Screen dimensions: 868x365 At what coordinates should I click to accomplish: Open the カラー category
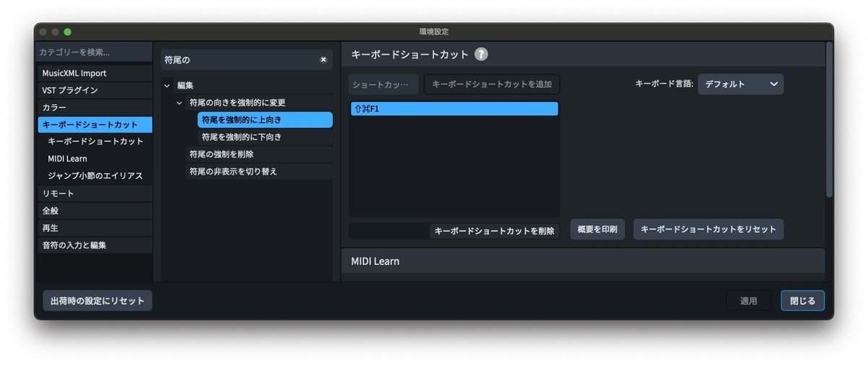[95, 107]
